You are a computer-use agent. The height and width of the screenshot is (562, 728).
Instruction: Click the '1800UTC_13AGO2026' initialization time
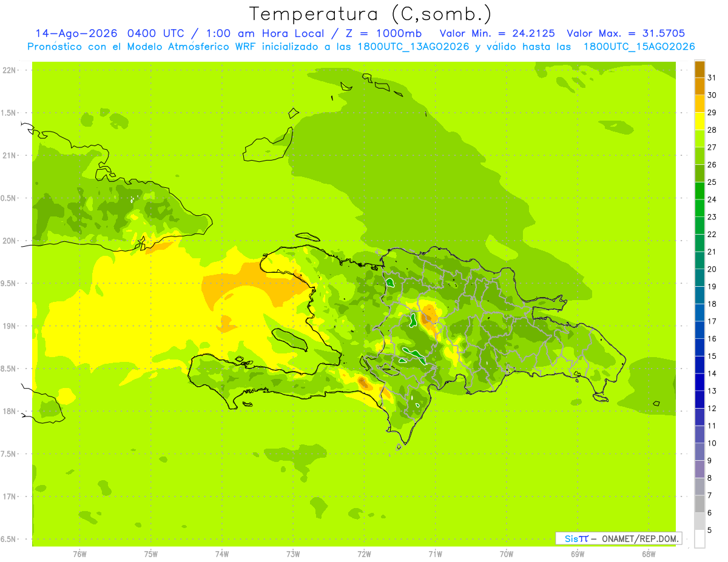tap(413, 46)
